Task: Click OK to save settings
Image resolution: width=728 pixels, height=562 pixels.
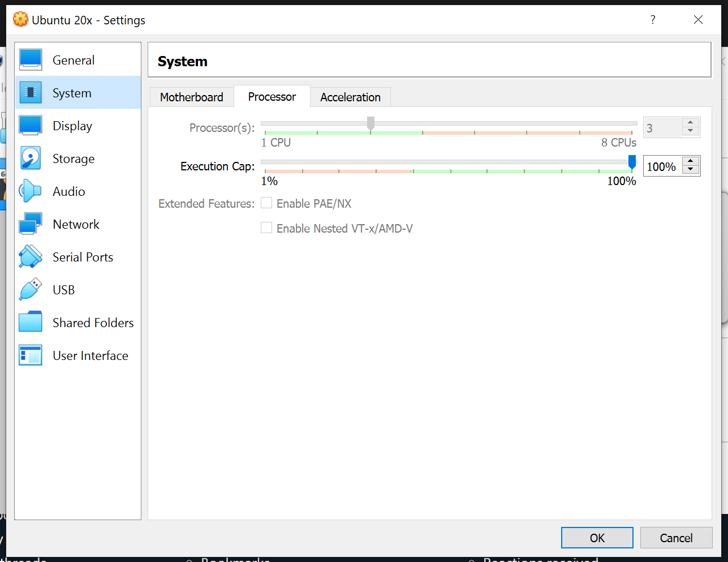Action: point(597,538)
